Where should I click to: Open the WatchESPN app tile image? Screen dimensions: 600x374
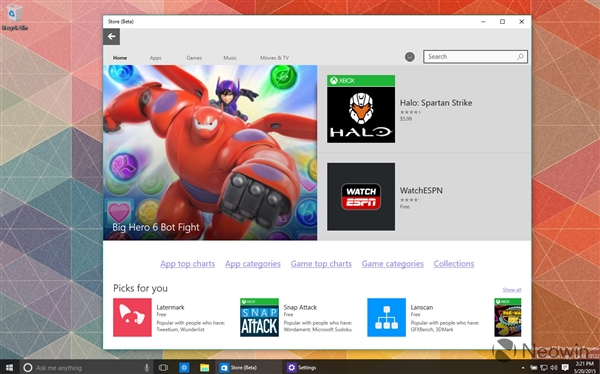pos(361,197)
